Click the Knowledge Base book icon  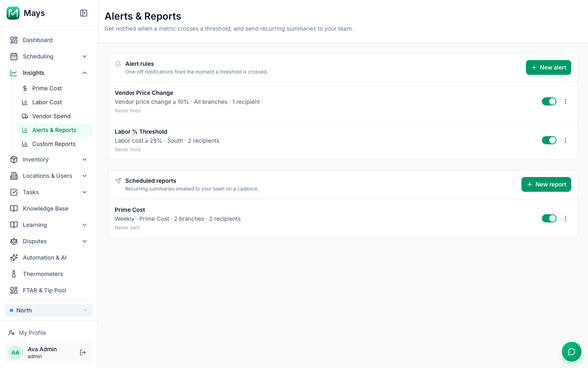(14, 209)
